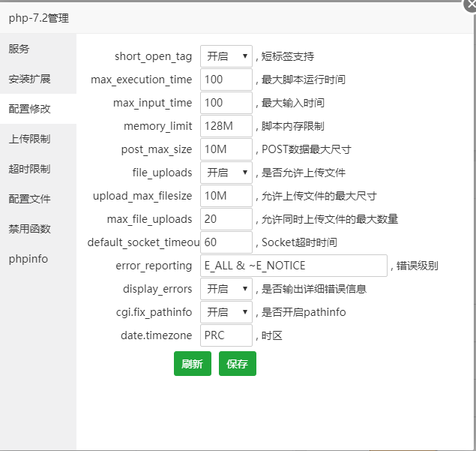Focus the post_max_size input field
Image resolution: width=476 pixels, height=451 pixels.
[x=226, y=149]
